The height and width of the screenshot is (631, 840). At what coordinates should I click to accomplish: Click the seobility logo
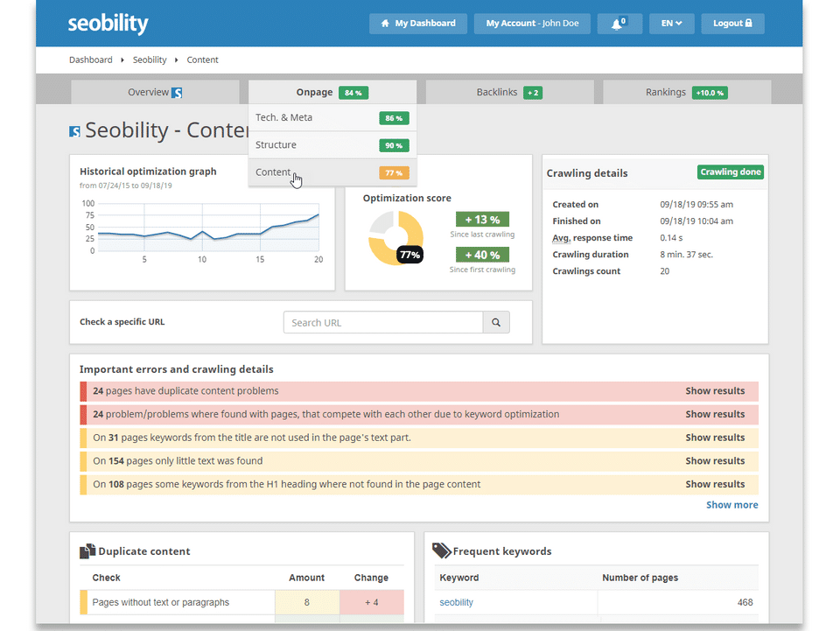pyautogui.click(x=108, y=24)
